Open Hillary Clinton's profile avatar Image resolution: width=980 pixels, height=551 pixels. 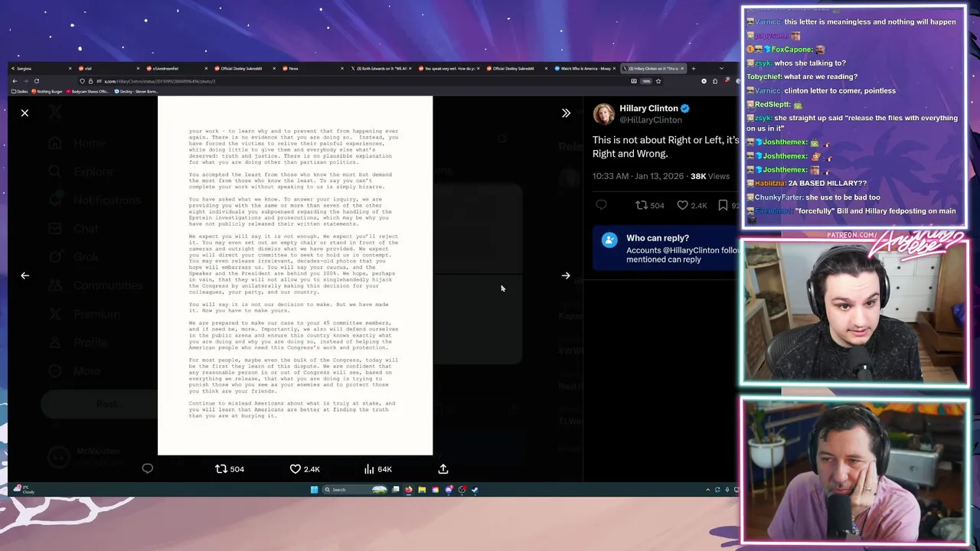pyautogui.click(x=603, y=114)
